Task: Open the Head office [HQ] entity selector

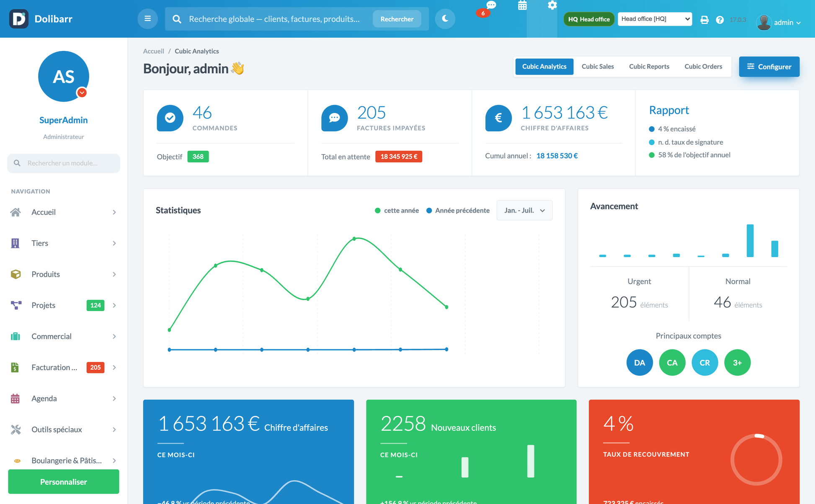Action: (x=655, y=19)
